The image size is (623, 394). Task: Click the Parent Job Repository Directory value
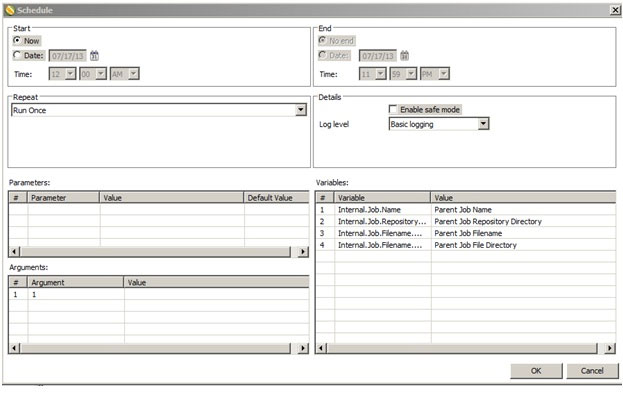488,221
